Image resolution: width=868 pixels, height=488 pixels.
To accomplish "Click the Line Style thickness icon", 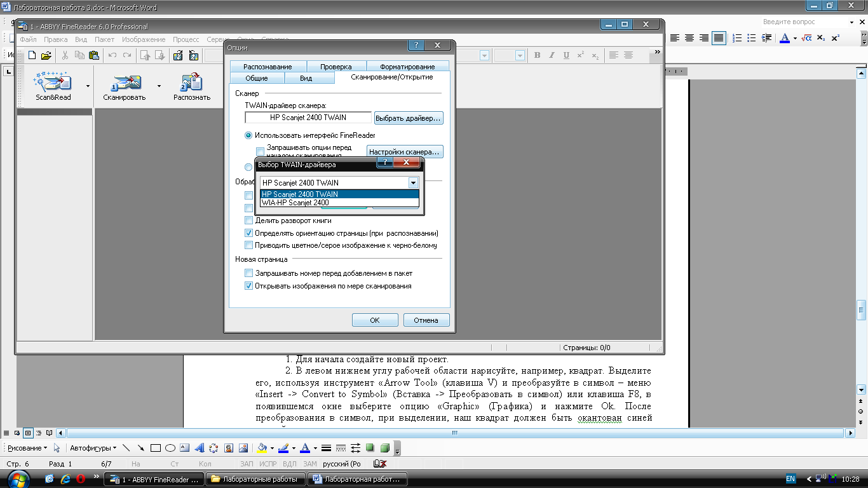I will [326, 448].
